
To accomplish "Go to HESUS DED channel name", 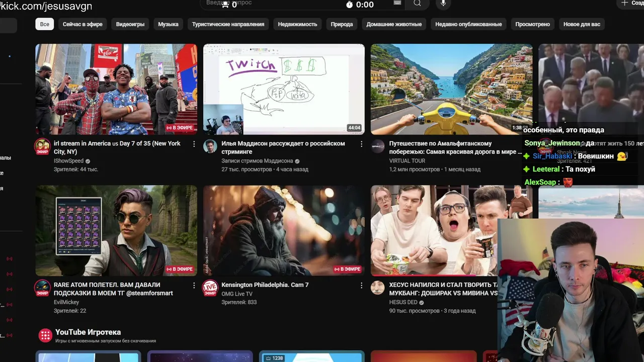I will pyautogui.click(x=403, y=302).
